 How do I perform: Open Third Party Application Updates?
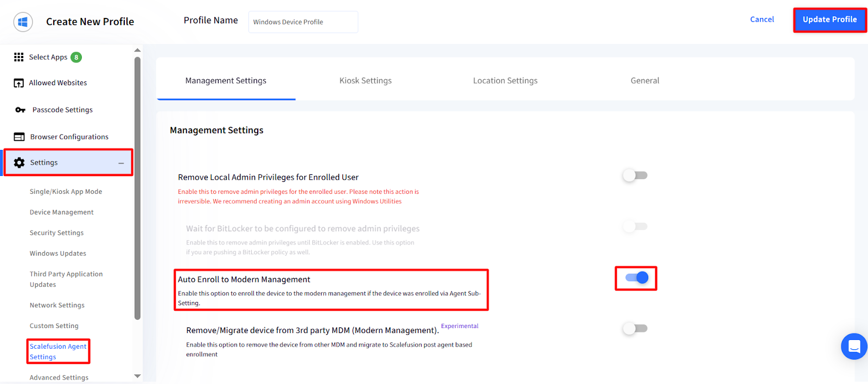66,279
